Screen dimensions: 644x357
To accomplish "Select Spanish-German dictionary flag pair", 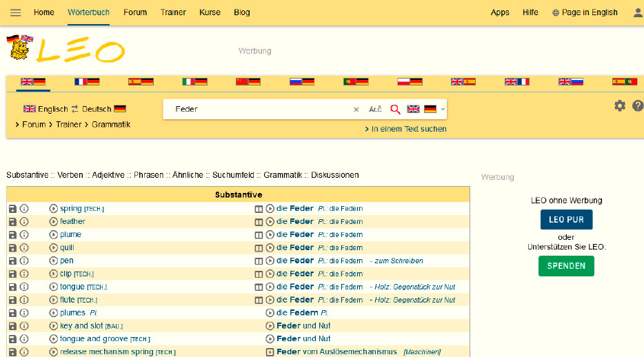I will [141, 81].
